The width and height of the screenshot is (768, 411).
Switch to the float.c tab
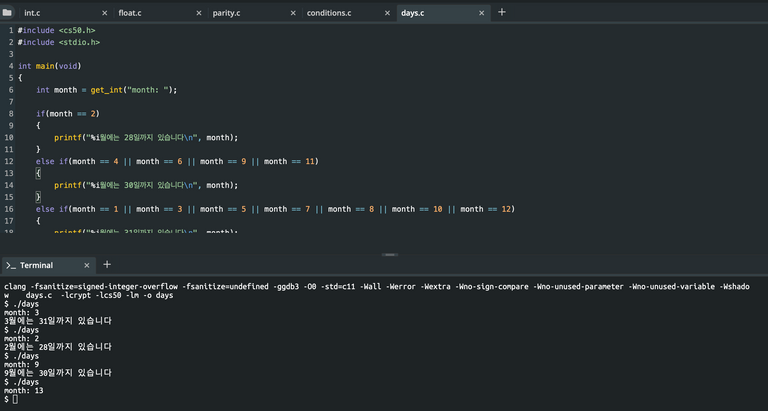pos(130,13)
